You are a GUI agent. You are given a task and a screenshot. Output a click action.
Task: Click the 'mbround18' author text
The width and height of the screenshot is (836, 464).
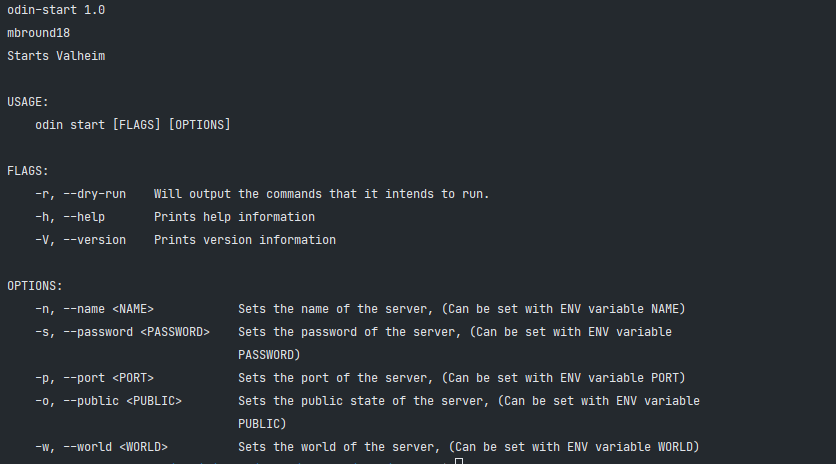(38, 33)
